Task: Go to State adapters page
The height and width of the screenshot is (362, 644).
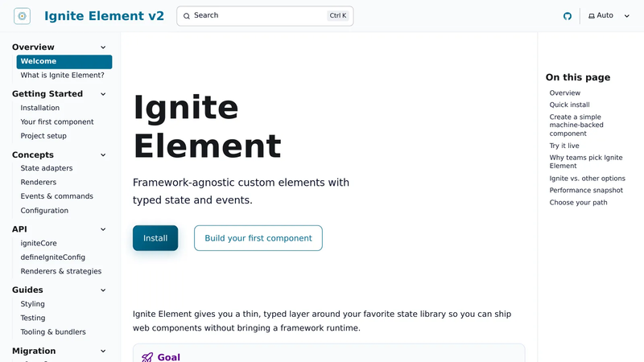Action: tap(47, 168)
